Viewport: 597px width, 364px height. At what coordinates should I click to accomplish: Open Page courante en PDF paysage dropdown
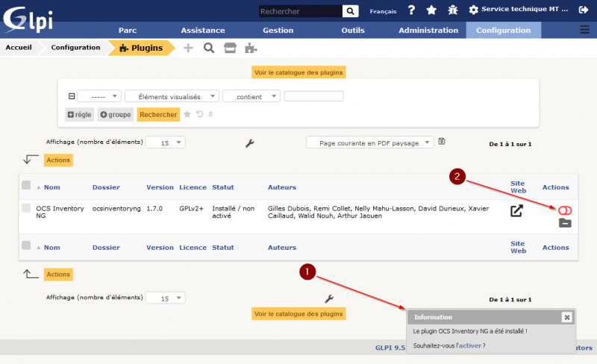(x=369, y=142)
